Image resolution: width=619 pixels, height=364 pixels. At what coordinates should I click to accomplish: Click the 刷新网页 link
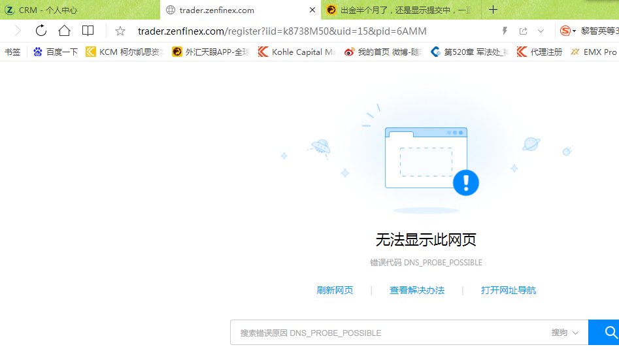click(x=335, y=290)
